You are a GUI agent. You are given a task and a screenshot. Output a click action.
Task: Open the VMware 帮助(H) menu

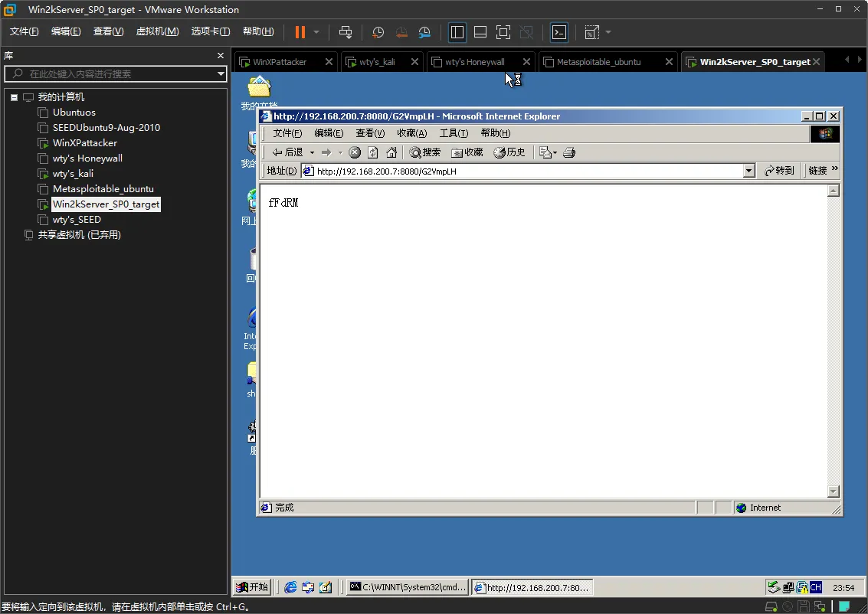(258, 31)
